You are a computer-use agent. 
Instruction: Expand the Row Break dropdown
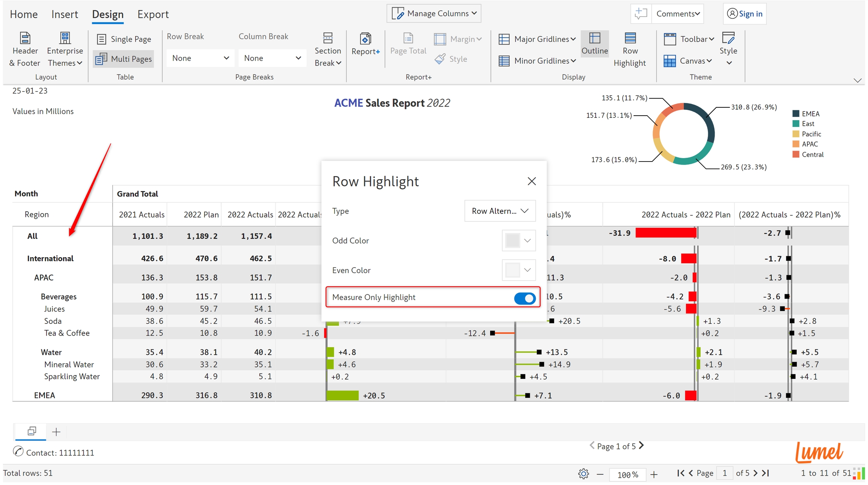tap(200, 58)
